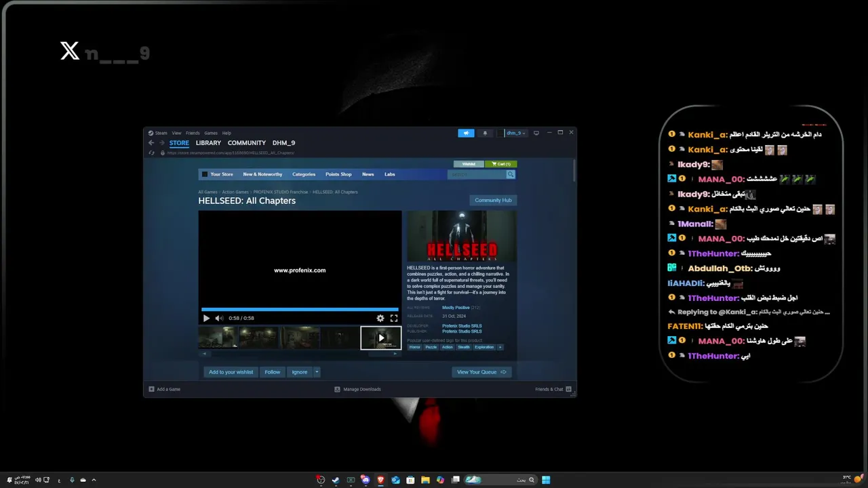Click PROFENIX STUDIO Franchise breadcrumb
The height and width of the screenshot is (488, 868).
coord(281,192)
